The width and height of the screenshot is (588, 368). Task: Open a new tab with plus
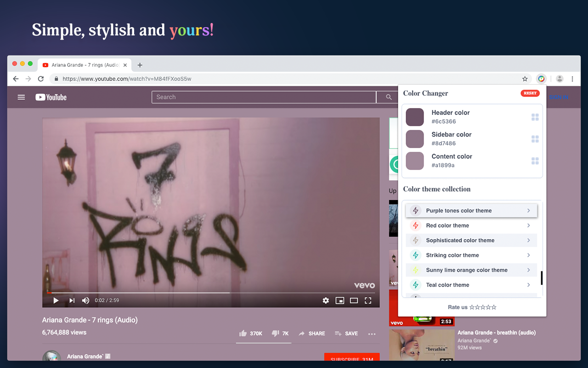pos(140,65)
